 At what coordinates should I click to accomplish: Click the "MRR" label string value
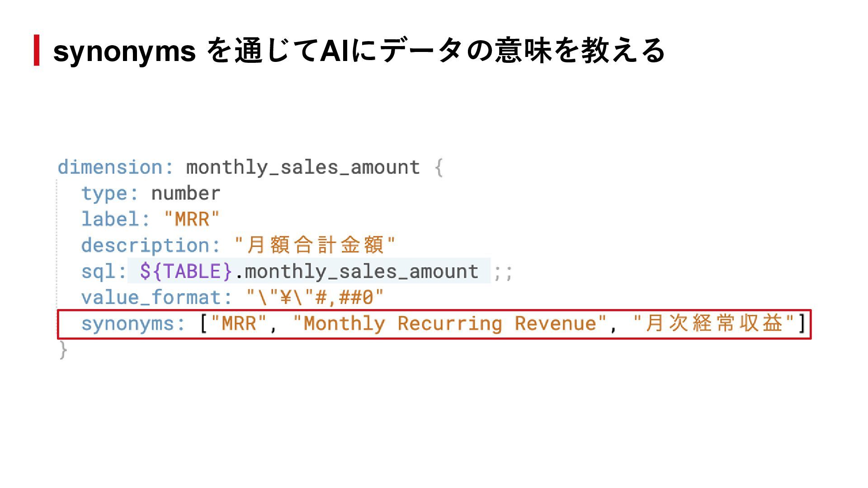(192, 220)
